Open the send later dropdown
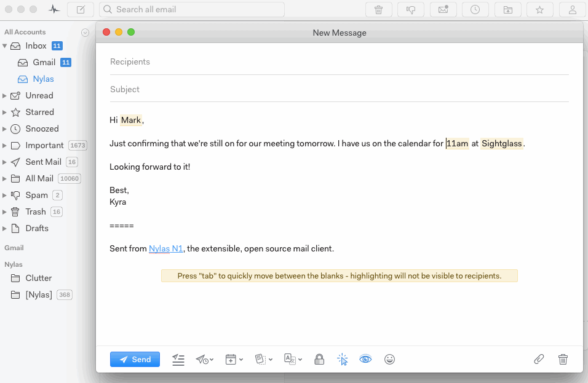 tap(205, 360)
